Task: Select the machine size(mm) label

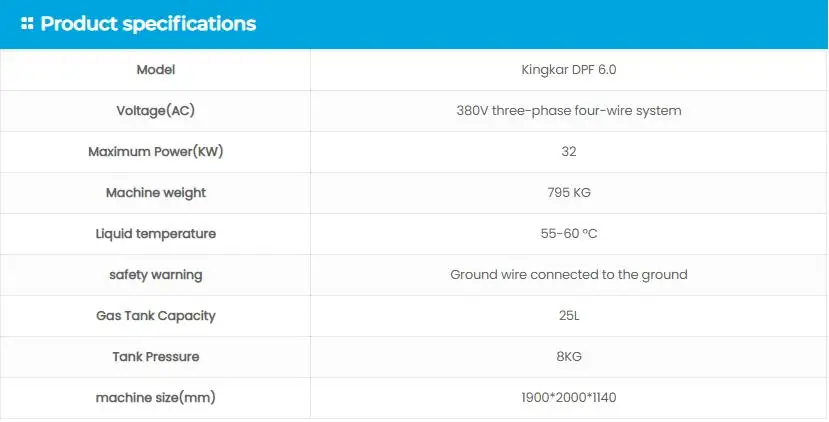Action: 156,398
